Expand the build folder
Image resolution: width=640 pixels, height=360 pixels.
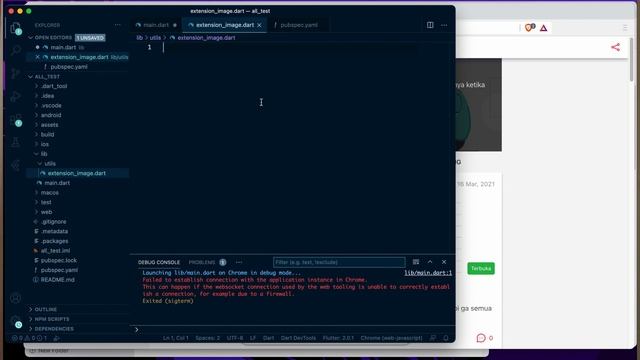pyautogui.click(x=47, y=134)
